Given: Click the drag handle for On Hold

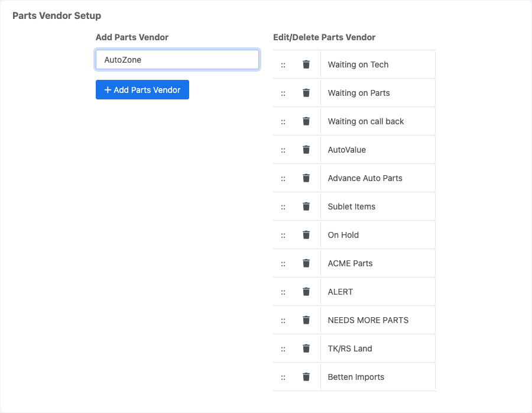Looking at the screenshot, I should click(283, 235).
